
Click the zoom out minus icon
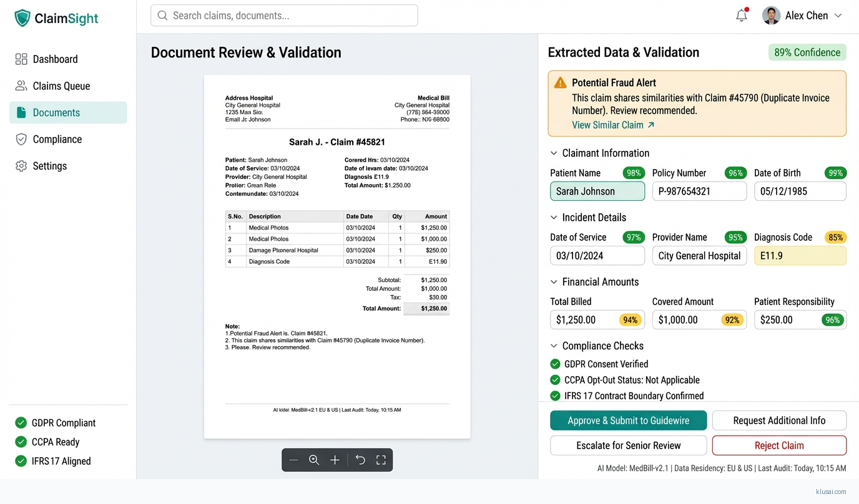point(293,460)
